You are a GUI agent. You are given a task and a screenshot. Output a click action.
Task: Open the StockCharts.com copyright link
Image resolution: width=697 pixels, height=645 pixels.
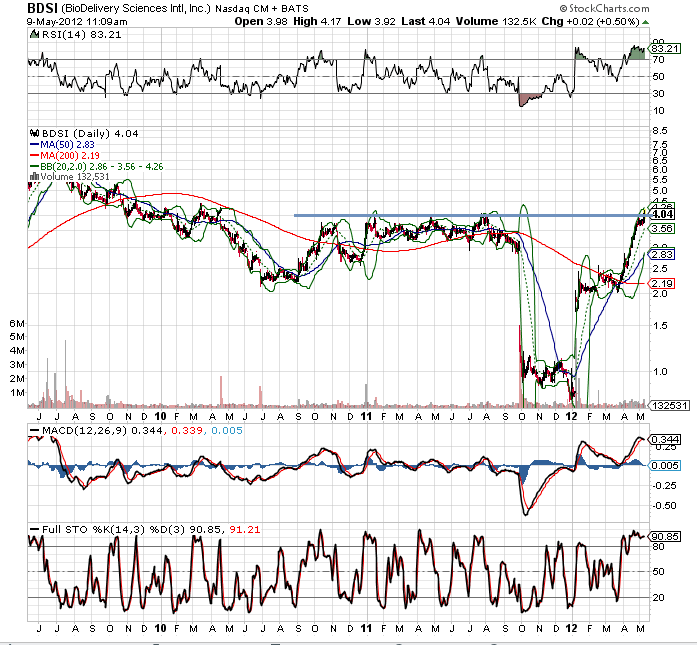(604, 8)
